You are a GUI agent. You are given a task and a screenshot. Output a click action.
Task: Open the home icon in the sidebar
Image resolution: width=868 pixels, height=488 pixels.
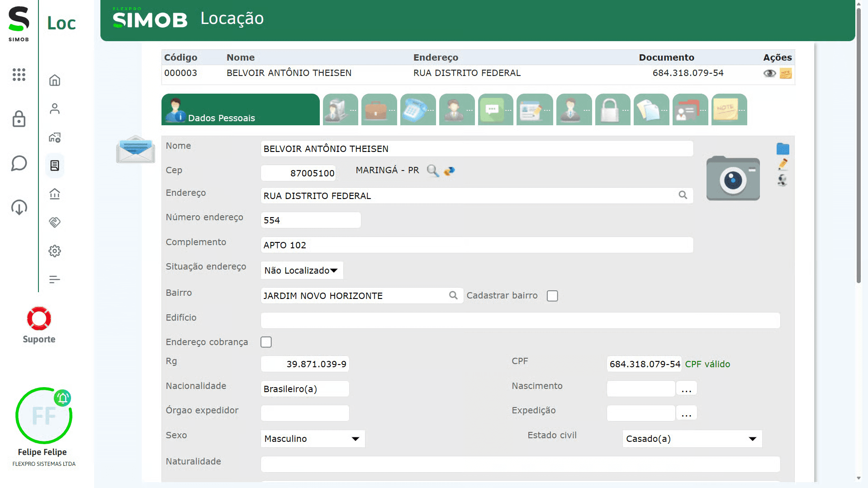coord(55,81)
